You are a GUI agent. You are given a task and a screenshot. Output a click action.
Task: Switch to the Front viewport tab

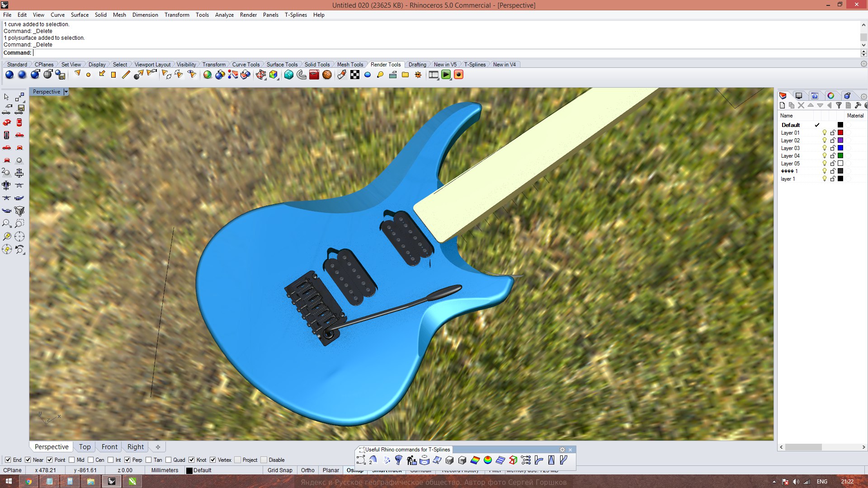pos(109,447)
